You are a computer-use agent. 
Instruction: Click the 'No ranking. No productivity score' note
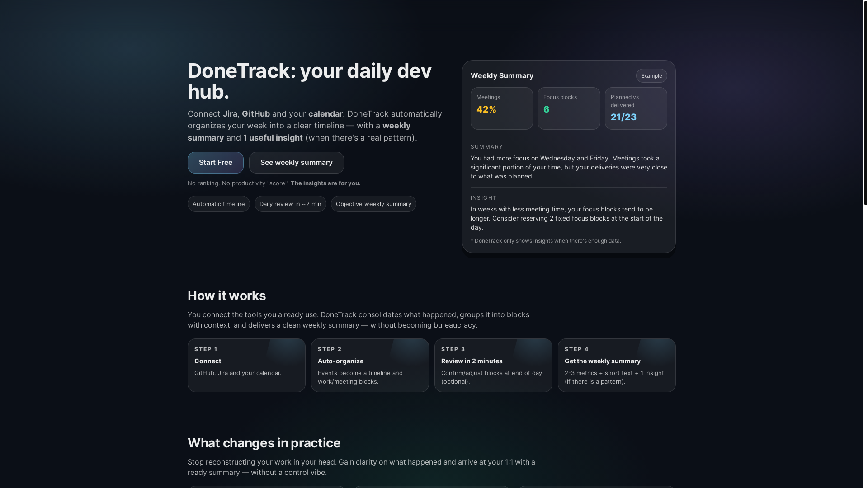274,183
